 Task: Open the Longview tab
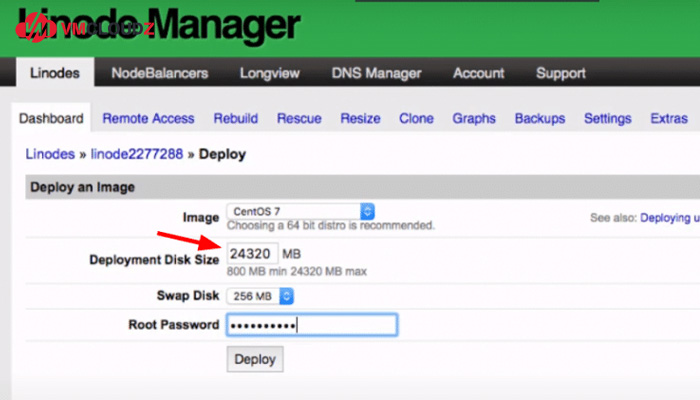click(270, 73)
